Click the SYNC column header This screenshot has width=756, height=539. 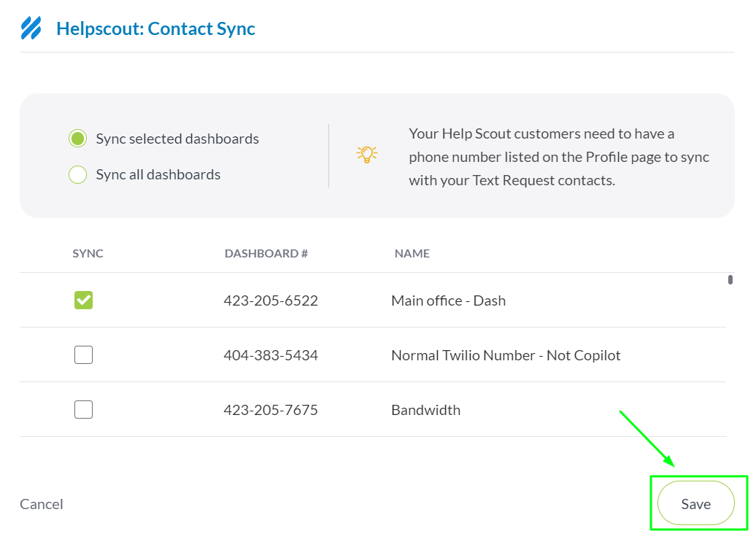coord(88,254)
